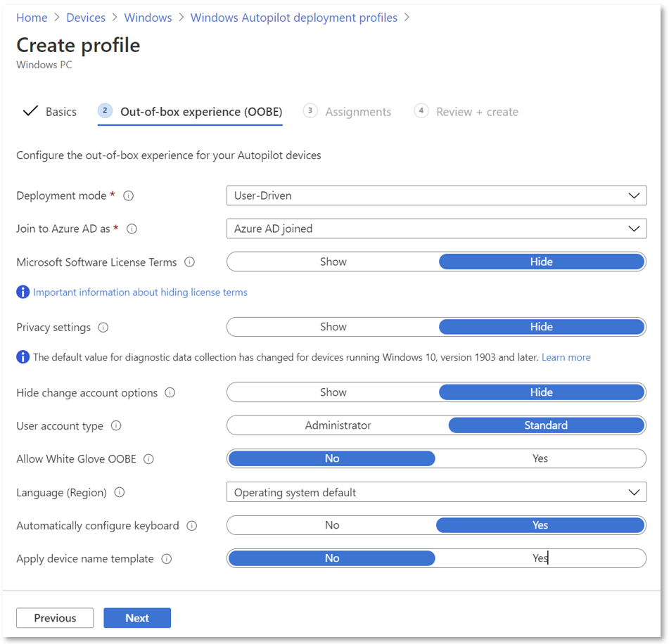Go to the Review + create step
669x644 pixels.
coord(478,111)
